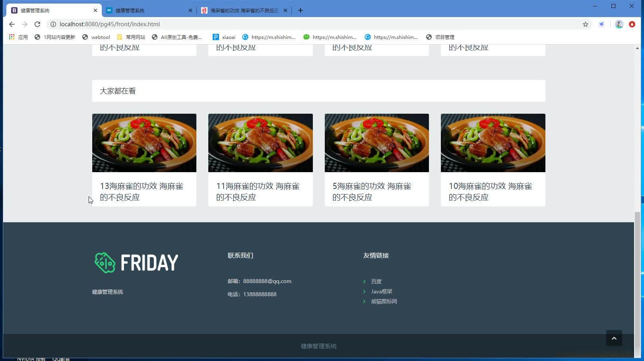Viewport: 644px width, 361px height.
Task: Close the second 健康管理系统 tab
Action: 190,10
